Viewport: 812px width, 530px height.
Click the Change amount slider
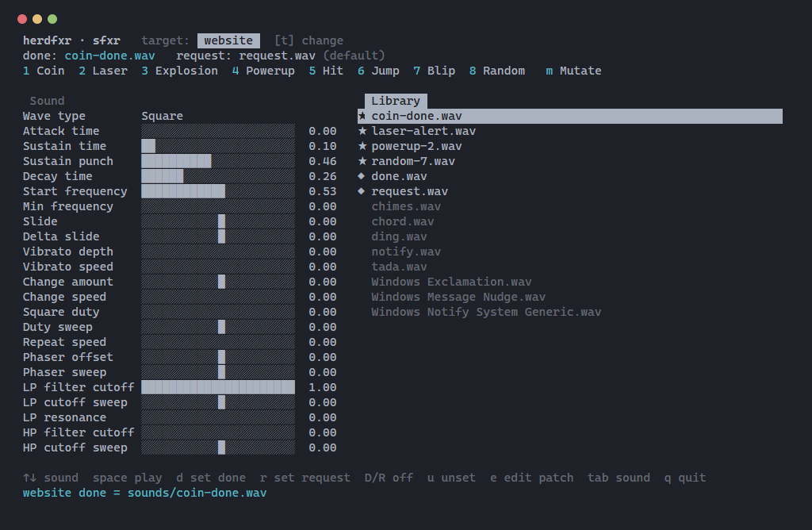click(x=218, y=282)
